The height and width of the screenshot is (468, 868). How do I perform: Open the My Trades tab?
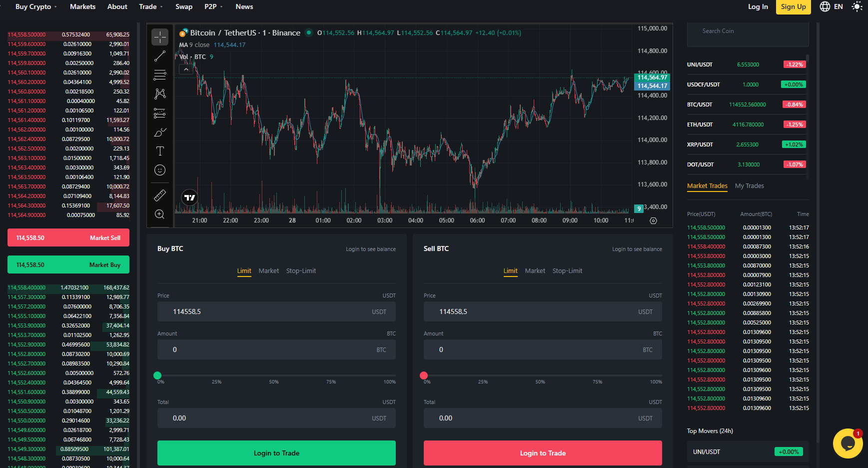tap(749, 185)
